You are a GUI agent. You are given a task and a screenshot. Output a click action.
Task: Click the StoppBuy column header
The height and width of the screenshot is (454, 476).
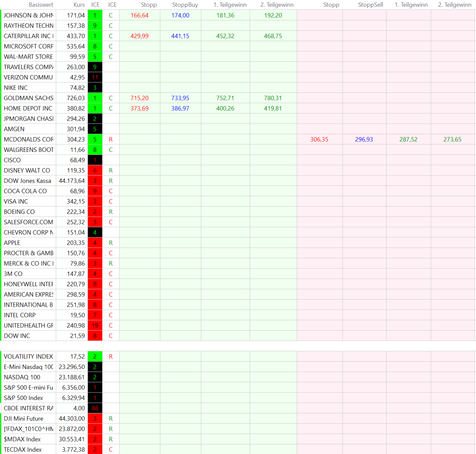185,5
